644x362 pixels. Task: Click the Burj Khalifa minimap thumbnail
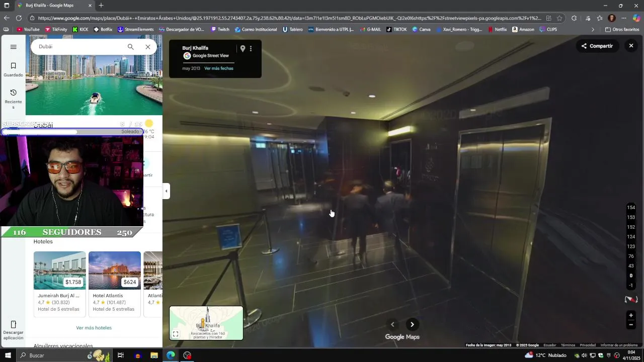tap(206, 323)
